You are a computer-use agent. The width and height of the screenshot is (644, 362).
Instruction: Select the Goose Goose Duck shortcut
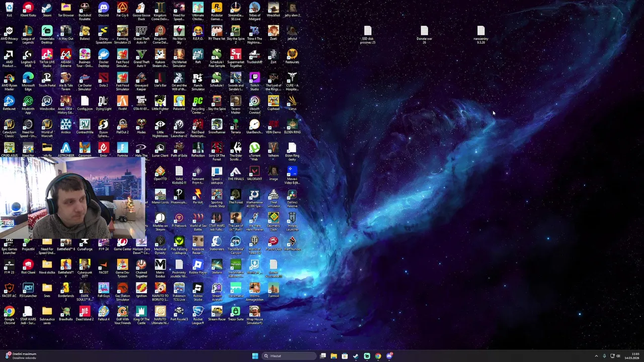point(141,11)
